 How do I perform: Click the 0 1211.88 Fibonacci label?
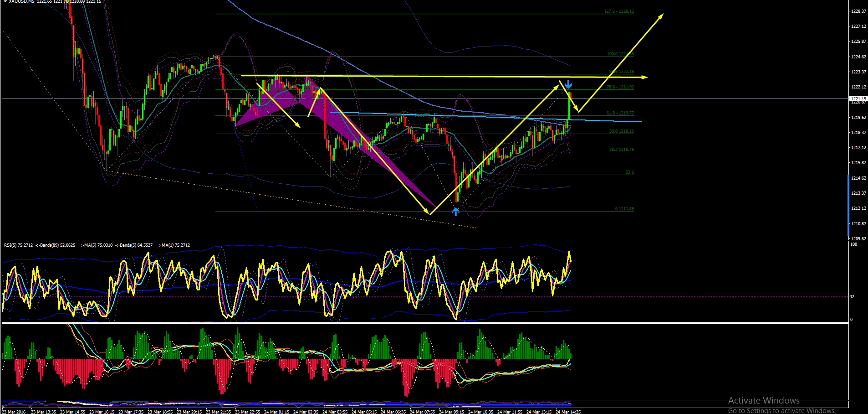(624, 209)
